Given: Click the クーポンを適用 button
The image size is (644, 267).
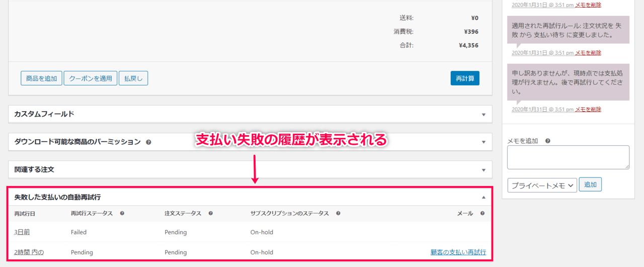Looking at the screenshot, I should 91,78.
